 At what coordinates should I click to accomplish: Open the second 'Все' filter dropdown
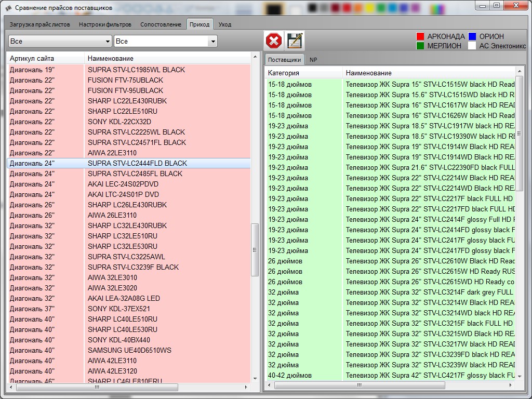pyautogui.click(x=166, y=42)
